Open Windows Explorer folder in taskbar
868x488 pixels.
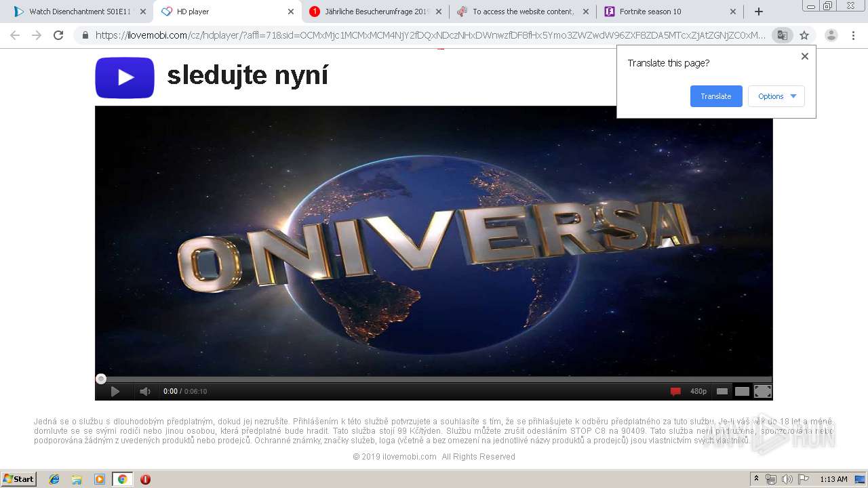tap(77, 479)
